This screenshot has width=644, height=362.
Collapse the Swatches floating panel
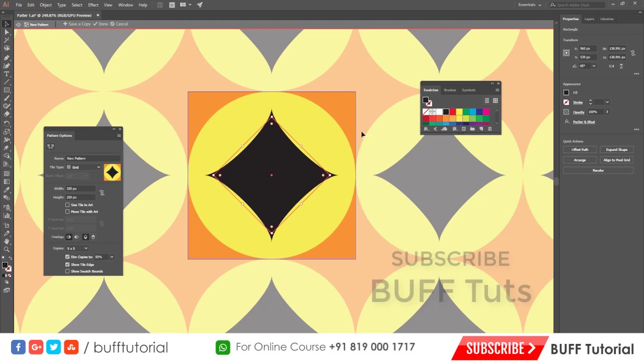coord(493,83)
